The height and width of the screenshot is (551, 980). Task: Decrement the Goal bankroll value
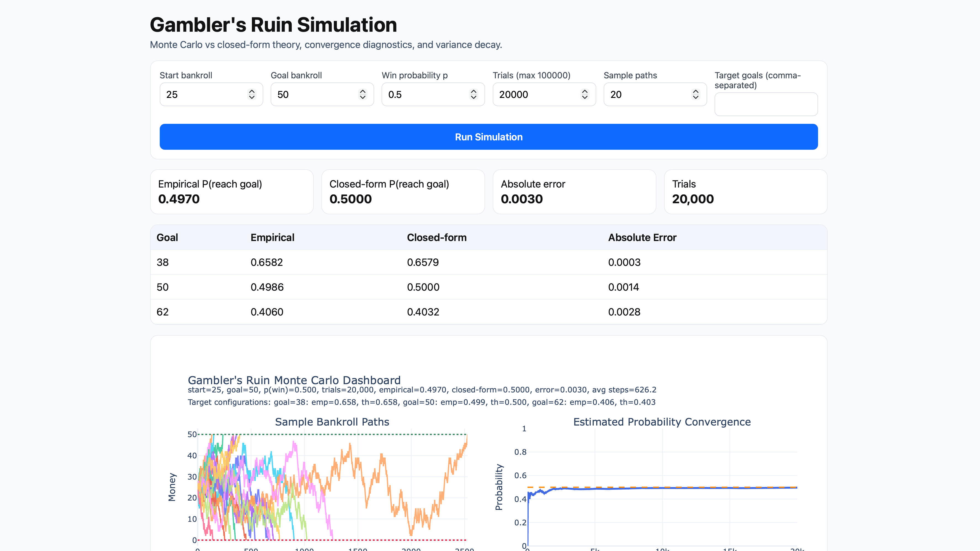tap(362, 97)
